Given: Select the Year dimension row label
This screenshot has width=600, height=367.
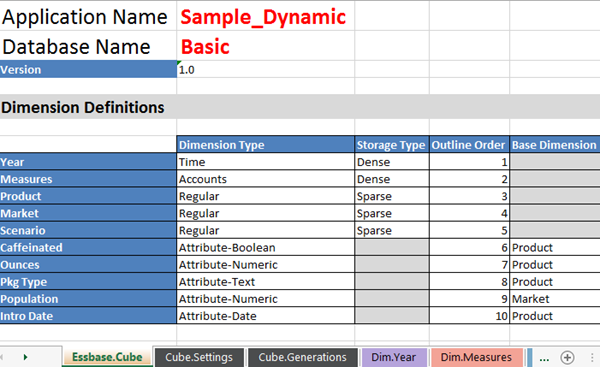Looking at the screenshot, I should tap(88, 162).
